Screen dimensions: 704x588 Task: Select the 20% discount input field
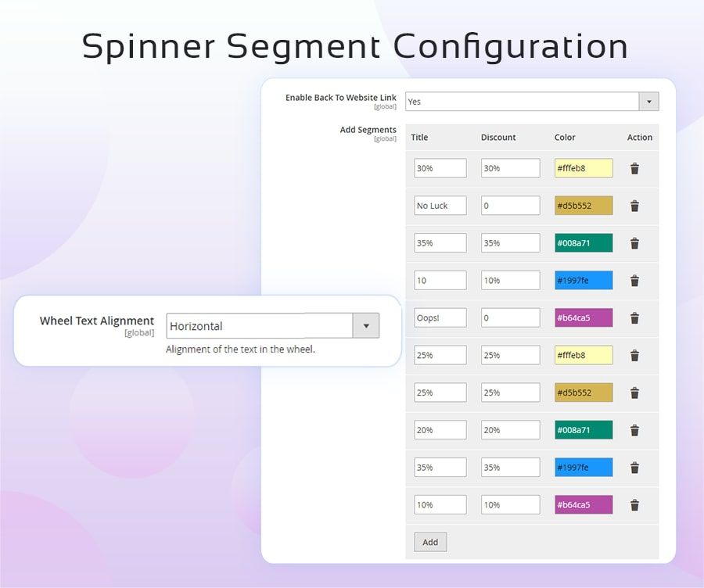click(510, 430)
